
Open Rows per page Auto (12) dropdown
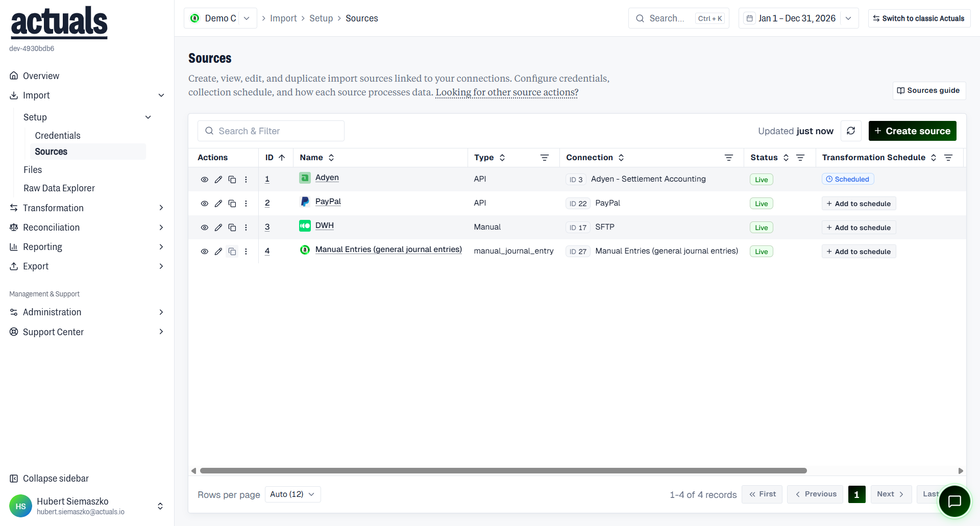click(x=292, y=494)
